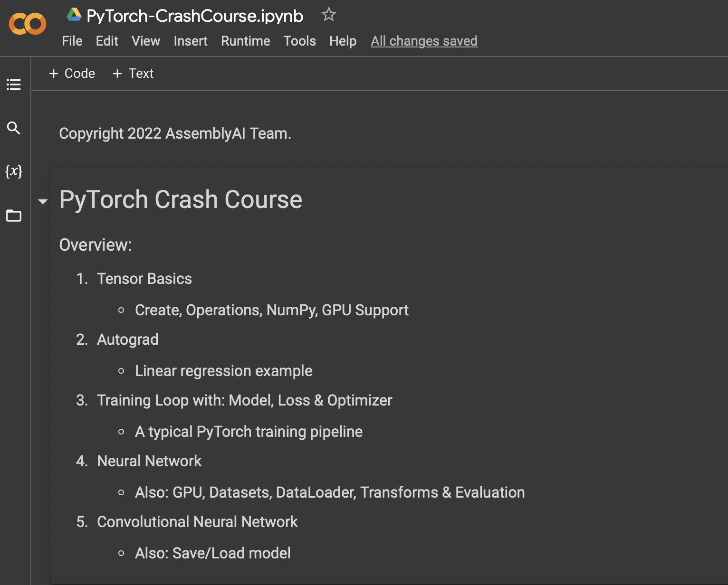Click the Create, Operations, NumPy, GPU Support bullet
The image size is (728, 585).
click(272, 310)
